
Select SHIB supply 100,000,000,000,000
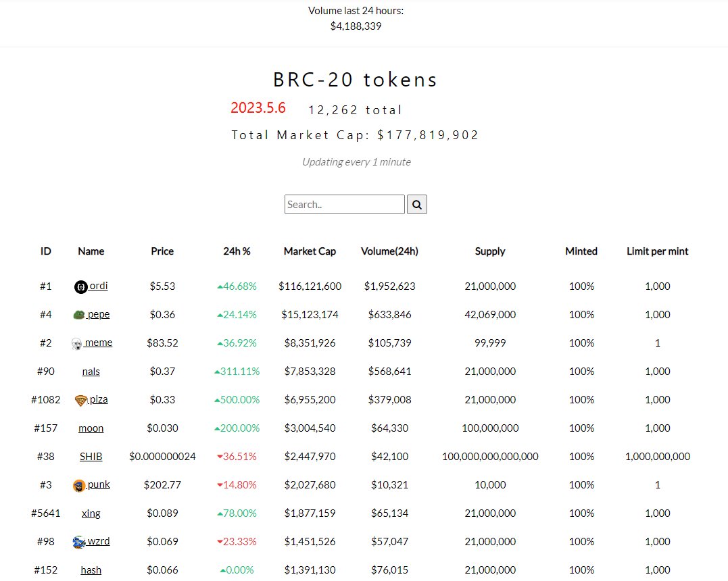[x=490, y=456]
